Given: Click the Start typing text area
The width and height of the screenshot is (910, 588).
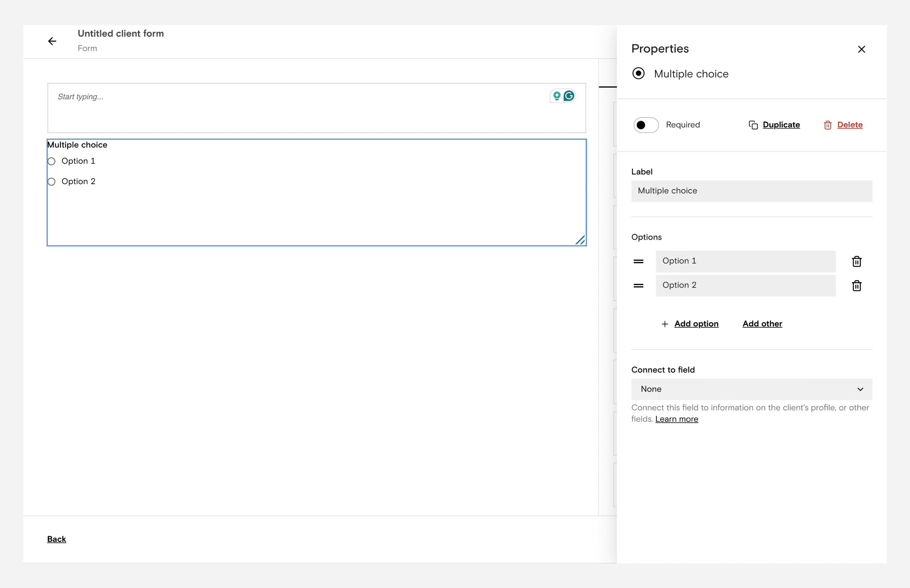Looking at the screenshot, I should (x=298, y=108).
